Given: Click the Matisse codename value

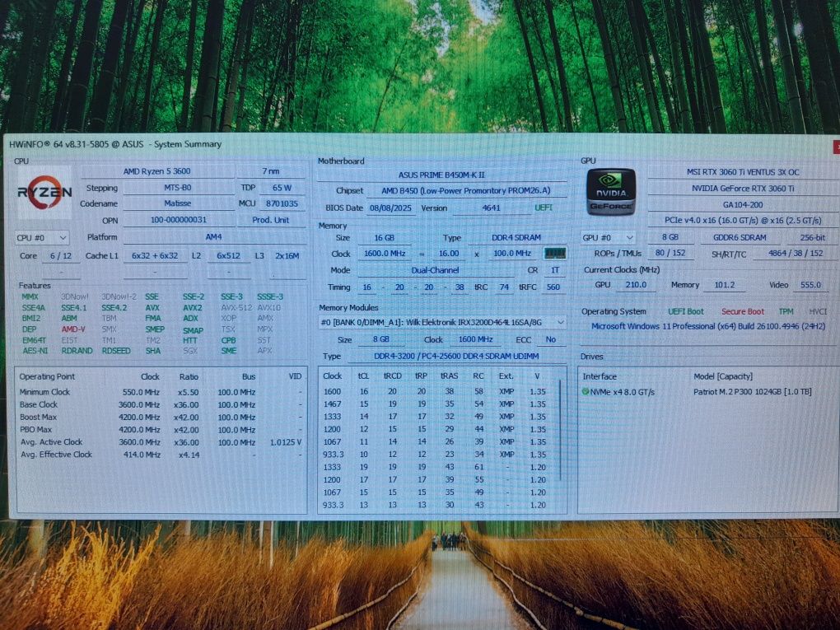Looking at the screenshot, I should click(x=178, y=203).
